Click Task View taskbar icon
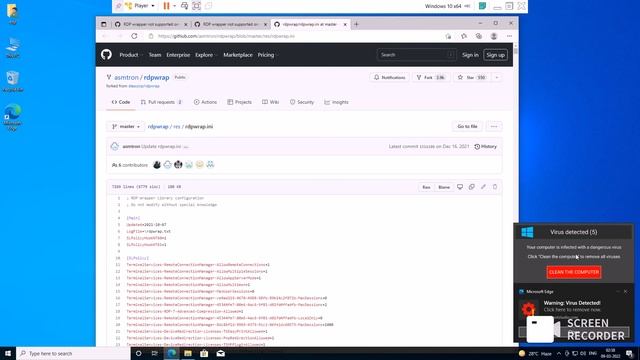 pos(155,353)
